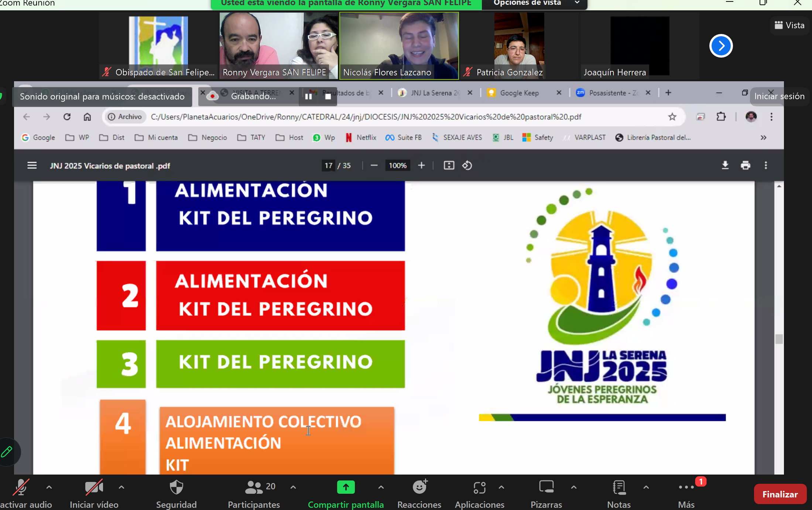The image size is (812, 510).
Task: Open Seguridad shield options
Action: coord(176,494)
